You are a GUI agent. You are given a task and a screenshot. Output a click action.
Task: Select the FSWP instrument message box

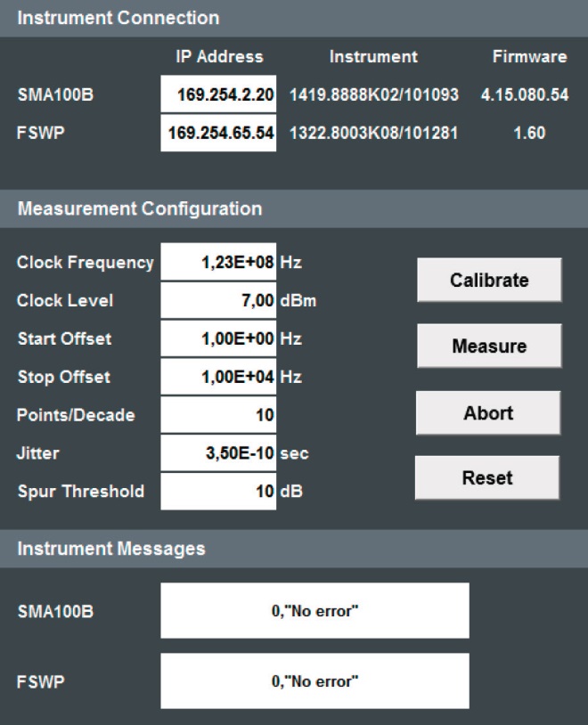315,681
